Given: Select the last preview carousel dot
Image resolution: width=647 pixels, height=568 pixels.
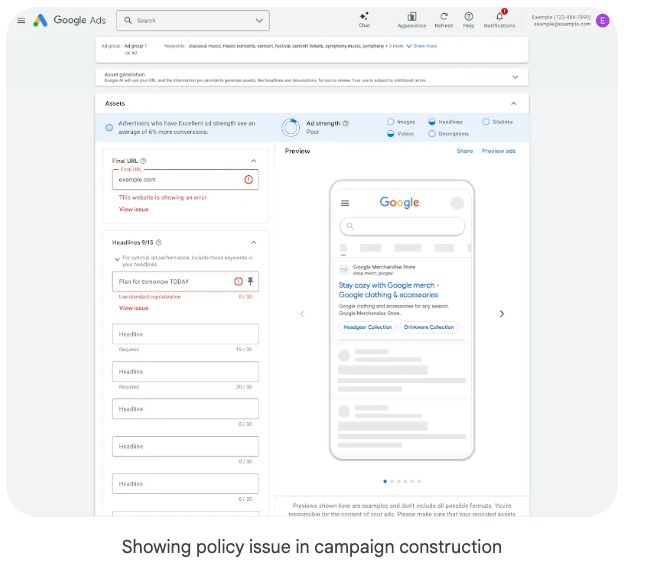Looking at the screenshot, I should pos(419,481).
